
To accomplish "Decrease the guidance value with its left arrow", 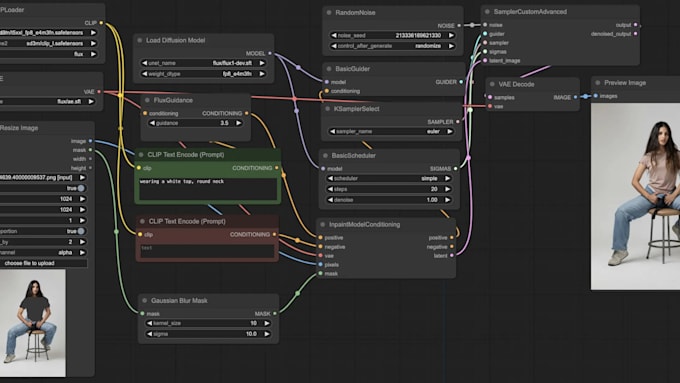I will (x=152, y=123).
